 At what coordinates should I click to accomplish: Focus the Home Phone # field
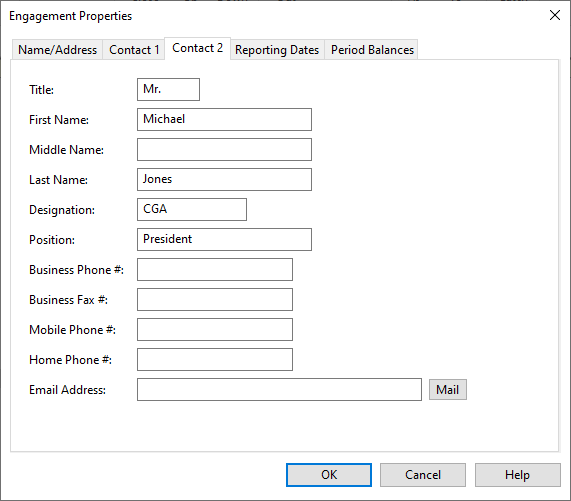(x=215, y=359)
